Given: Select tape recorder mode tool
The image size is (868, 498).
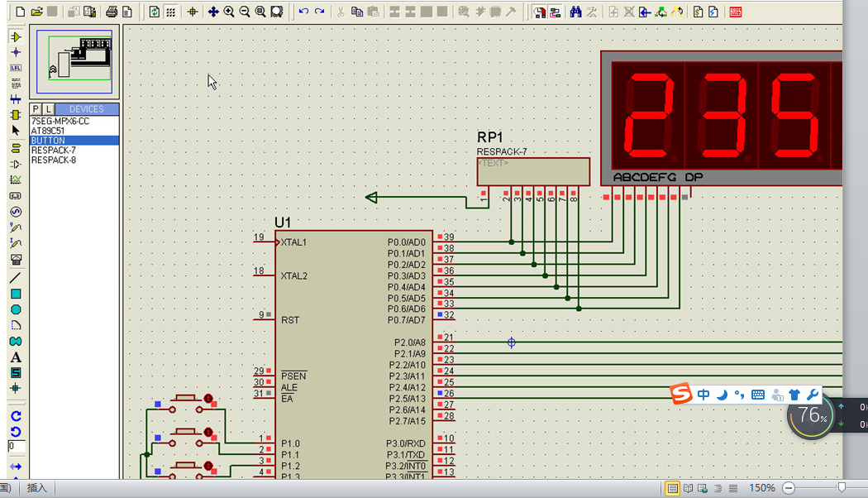Looking at the screenshot, I should pos(16,196).
